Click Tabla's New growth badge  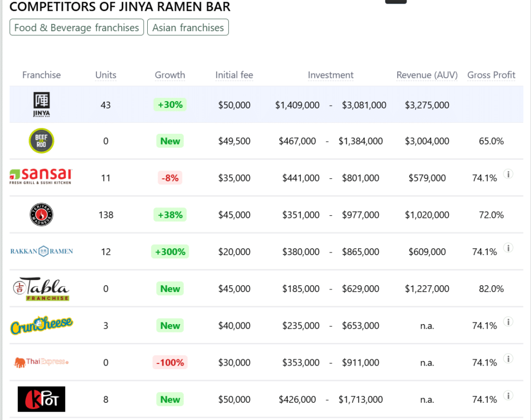(170, 289)
